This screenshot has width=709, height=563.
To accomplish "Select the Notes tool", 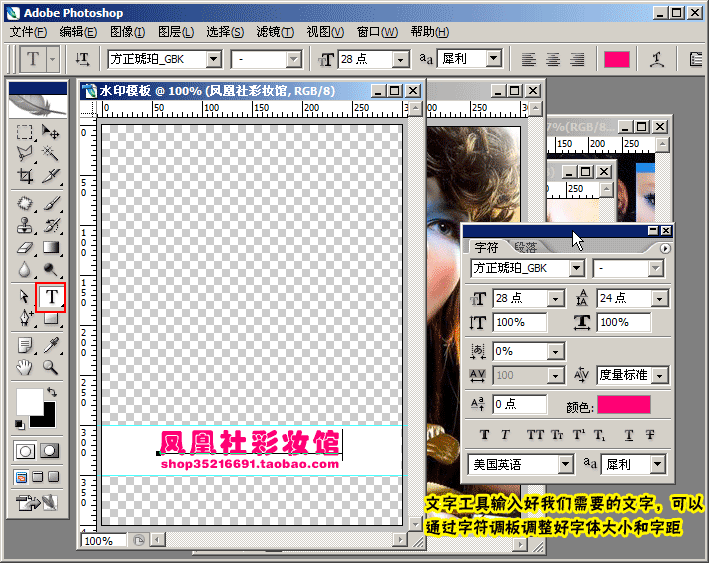I will point(24,345).
